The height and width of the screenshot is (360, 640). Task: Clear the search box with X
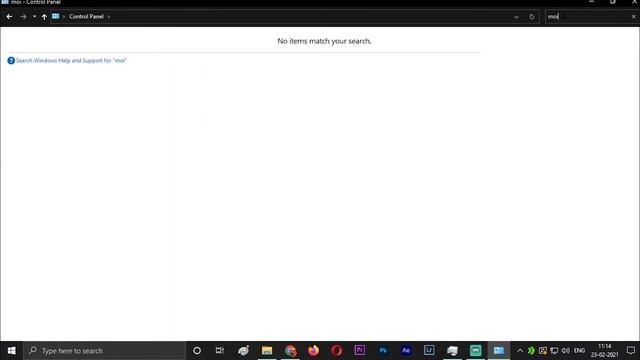[x=633, y=17]
